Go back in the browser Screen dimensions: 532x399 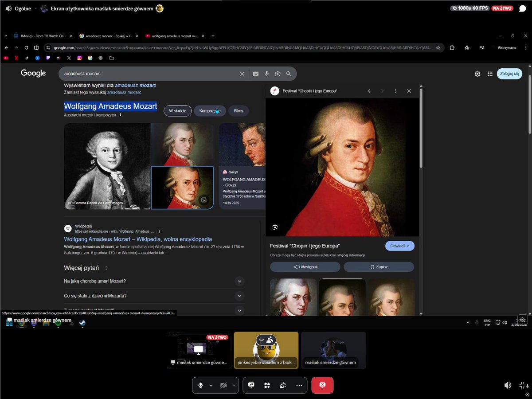[x=7, y=48]
